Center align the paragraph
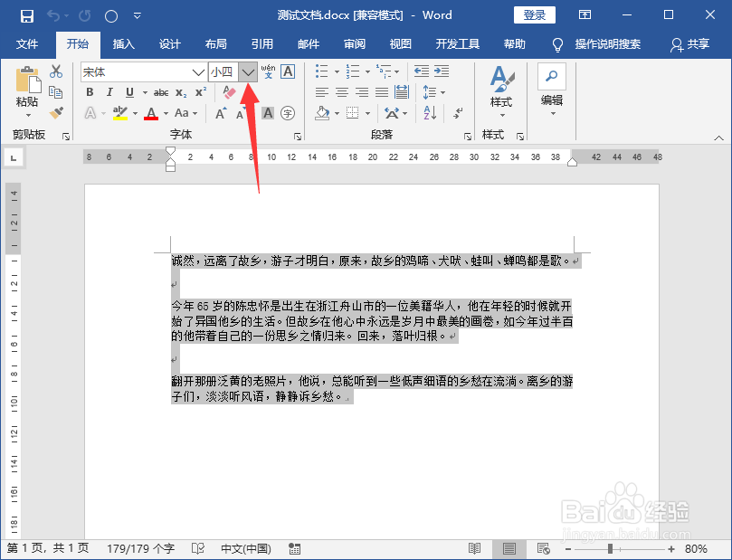The width and height of the screenshot is (732, 560). (x=341, y=92)
